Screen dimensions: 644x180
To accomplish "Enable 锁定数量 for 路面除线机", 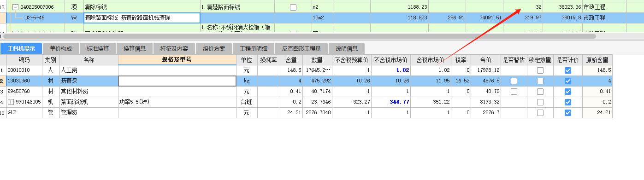I will pos(540,102).
